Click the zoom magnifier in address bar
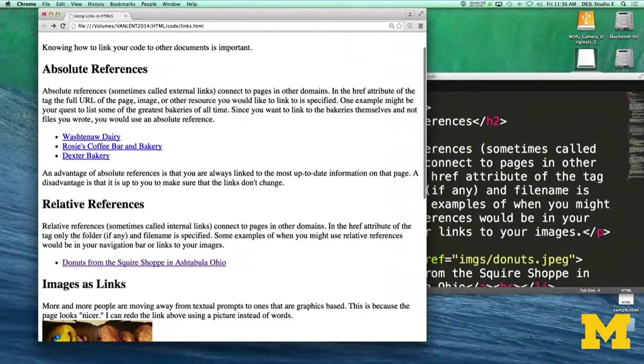The height and width of the screenshot is (364, 644). [391, 26]
